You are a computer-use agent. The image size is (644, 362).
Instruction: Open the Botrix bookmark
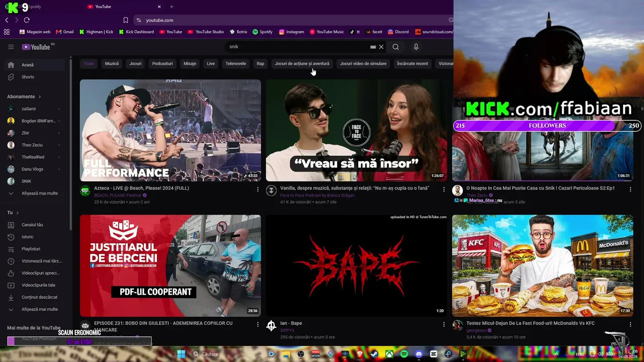[238, 32]
